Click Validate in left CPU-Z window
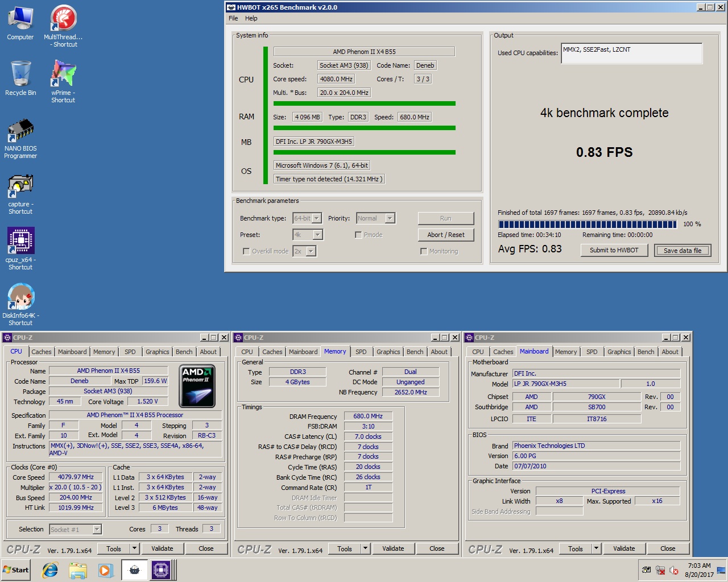The width and height of the screenshot is (728, 582). coord(162,548)
